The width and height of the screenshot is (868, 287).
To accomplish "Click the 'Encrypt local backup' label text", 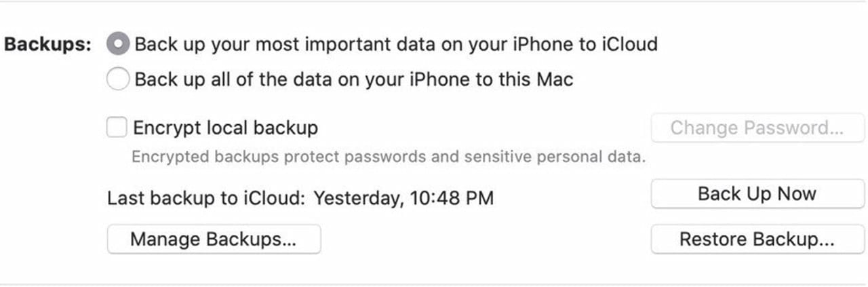I will tap(225, 128).
